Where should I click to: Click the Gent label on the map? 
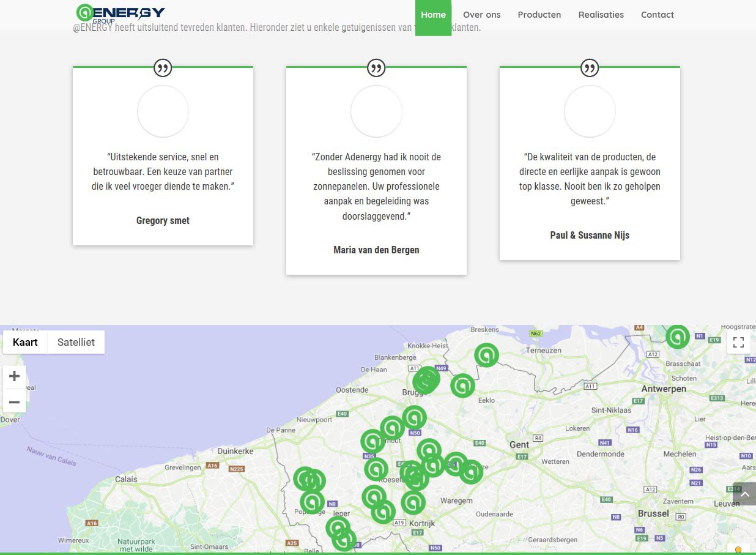pos(519,445)
